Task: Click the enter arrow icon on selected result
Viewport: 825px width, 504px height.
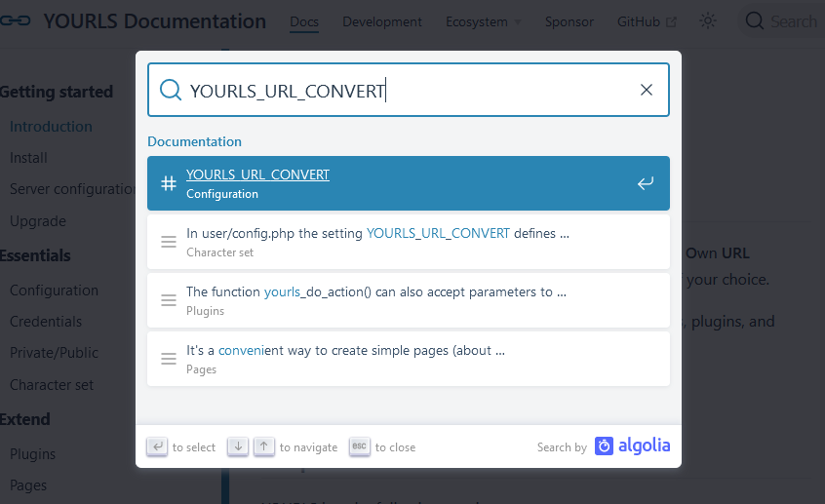Action: tap(645, 183)
